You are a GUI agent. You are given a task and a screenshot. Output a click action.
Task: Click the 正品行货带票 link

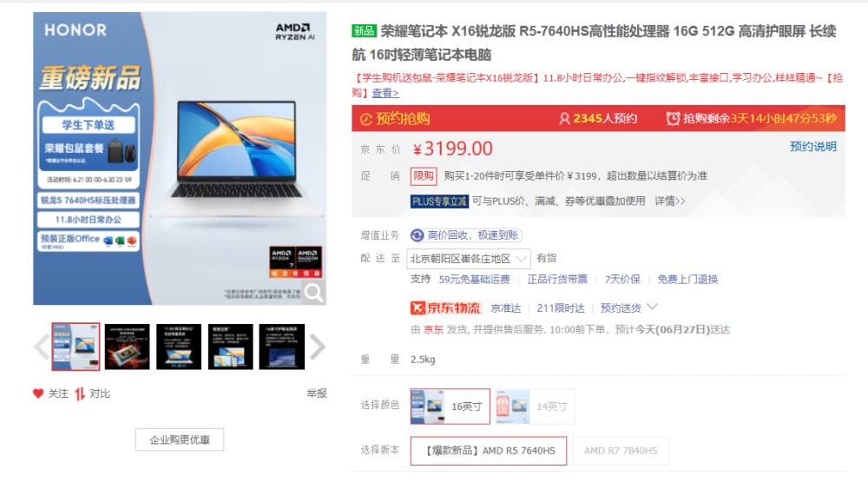557,280
